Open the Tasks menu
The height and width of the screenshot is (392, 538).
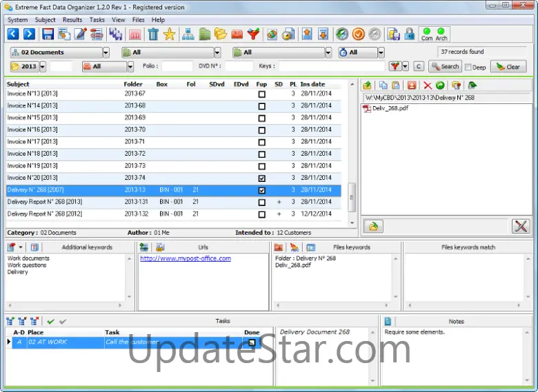coord(97,20)
